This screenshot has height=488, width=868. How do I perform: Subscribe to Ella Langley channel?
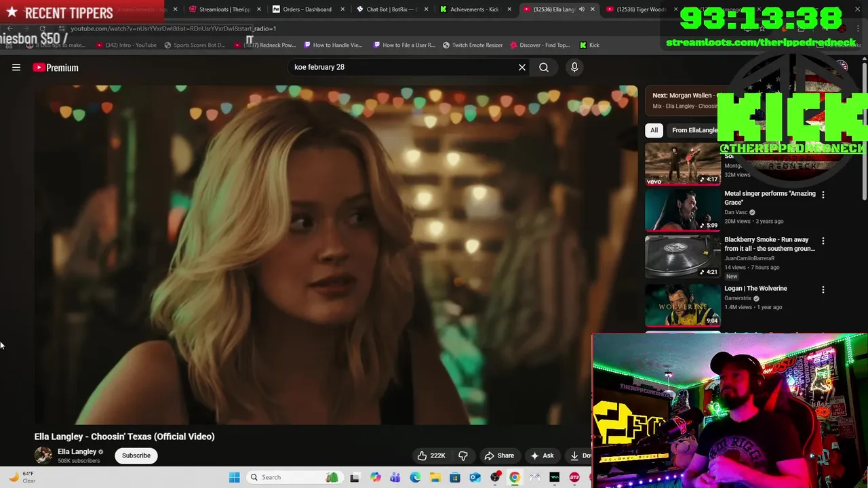tap(136, 455)
